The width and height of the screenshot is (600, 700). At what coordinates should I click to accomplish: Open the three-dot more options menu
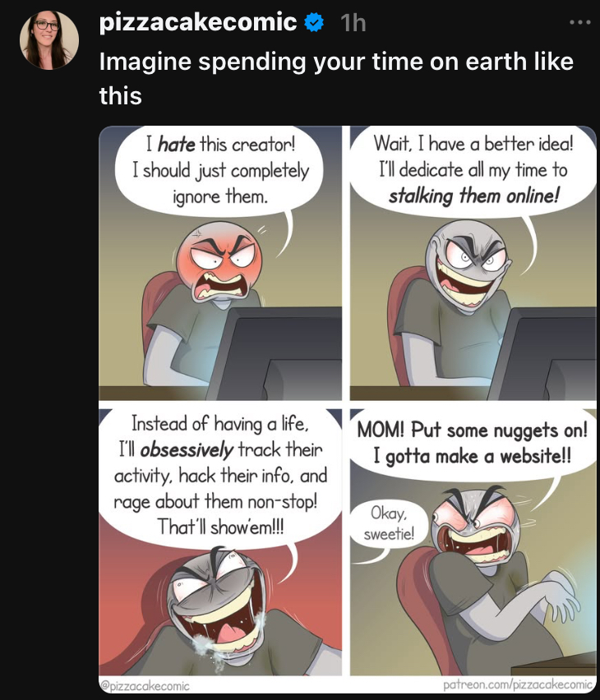click(580, 22)
